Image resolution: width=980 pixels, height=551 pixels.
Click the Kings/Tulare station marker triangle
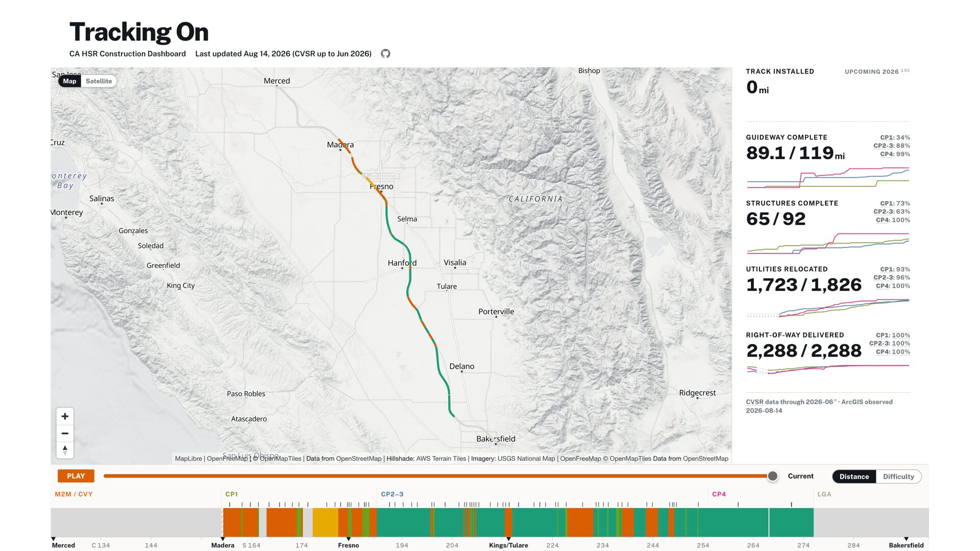(x=508, y=539)
